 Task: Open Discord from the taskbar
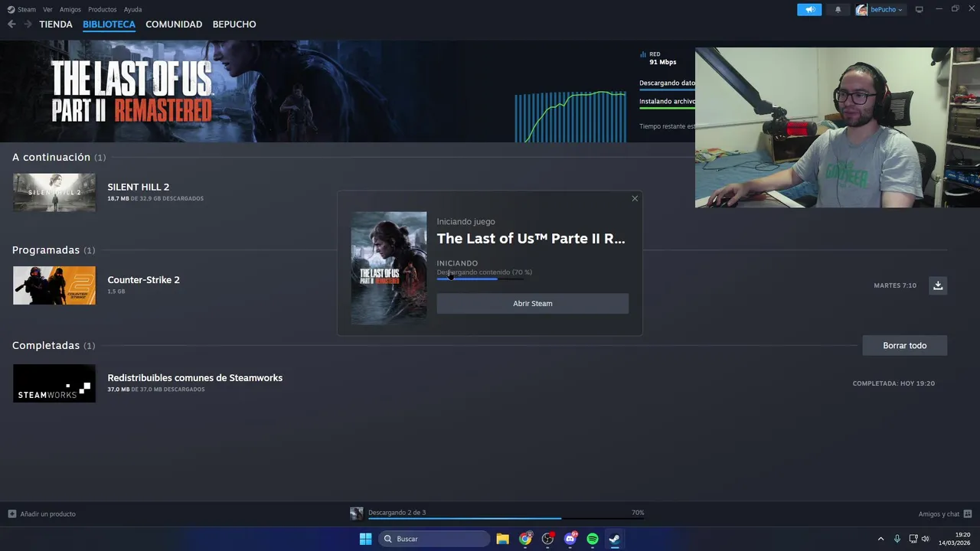coord(570,539)
